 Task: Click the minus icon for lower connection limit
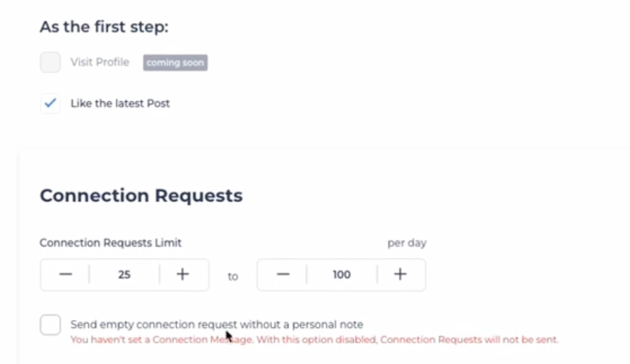66,275
